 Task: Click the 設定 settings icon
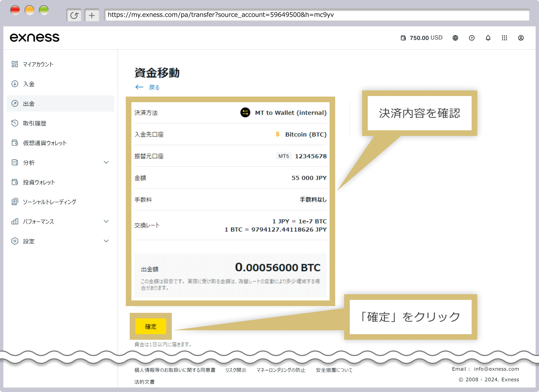point(15,241)
